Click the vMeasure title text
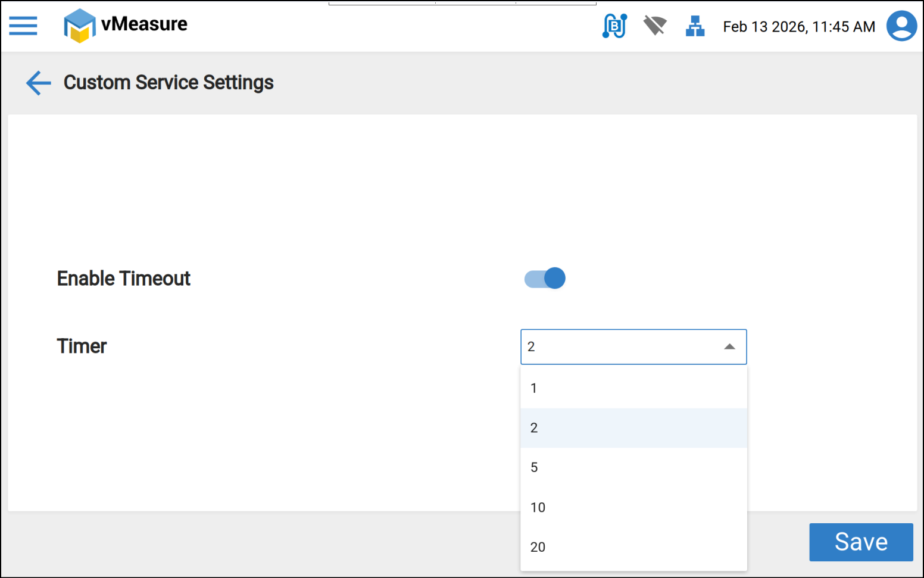This screenshot has width=924, height=578. 144,24
